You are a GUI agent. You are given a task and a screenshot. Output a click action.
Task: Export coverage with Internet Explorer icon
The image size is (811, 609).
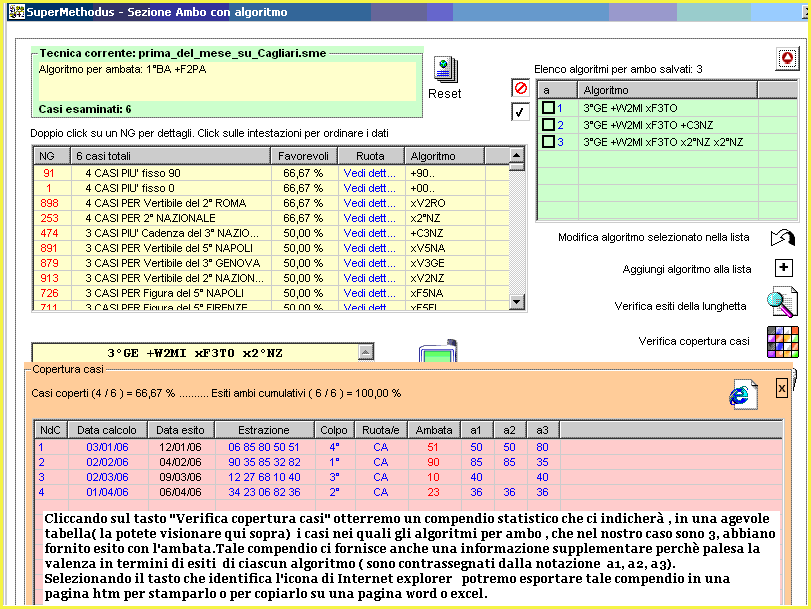[743, 394]
